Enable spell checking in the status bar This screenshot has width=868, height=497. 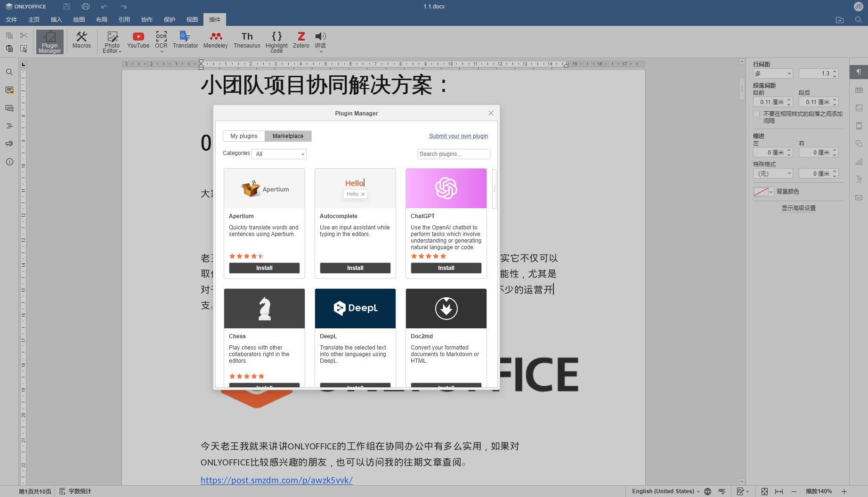click(722, 491)
